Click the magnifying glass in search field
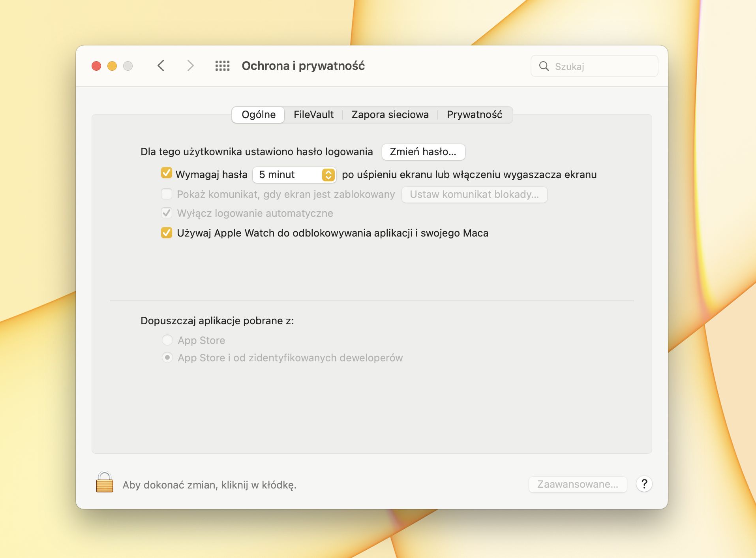The width and height of the screenshot is (756, 558). click(x=544, y=66)
